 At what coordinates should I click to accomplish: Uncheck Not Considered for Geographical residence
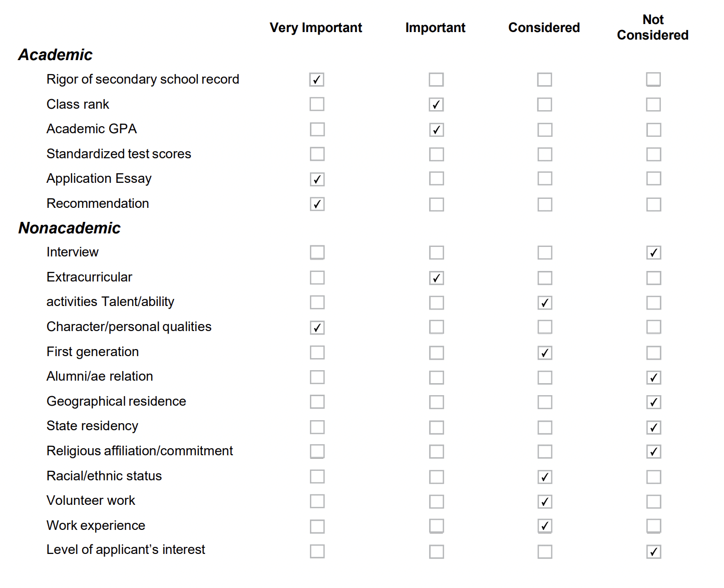[x=653, y=402]
